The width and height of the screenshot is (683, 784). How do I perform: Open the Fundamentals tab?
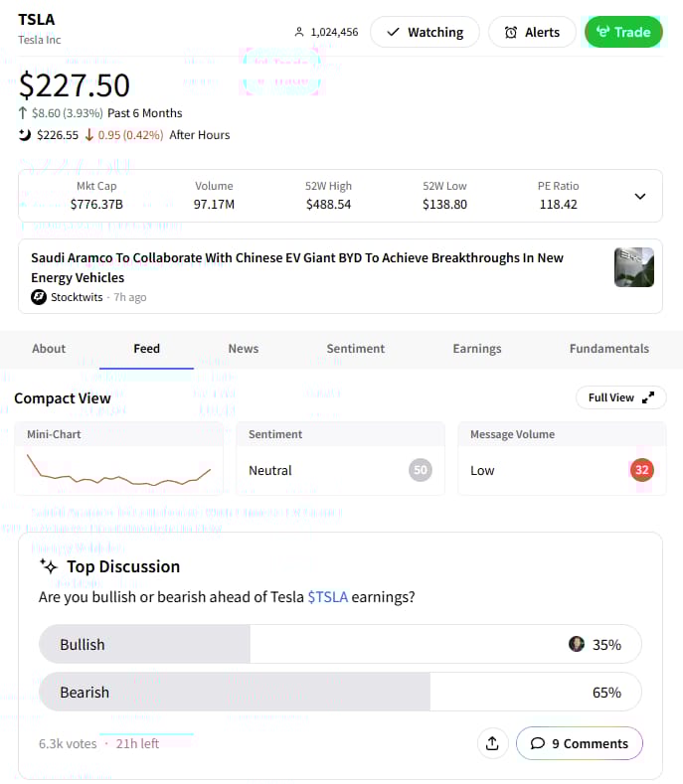click(x=608, y=349)
